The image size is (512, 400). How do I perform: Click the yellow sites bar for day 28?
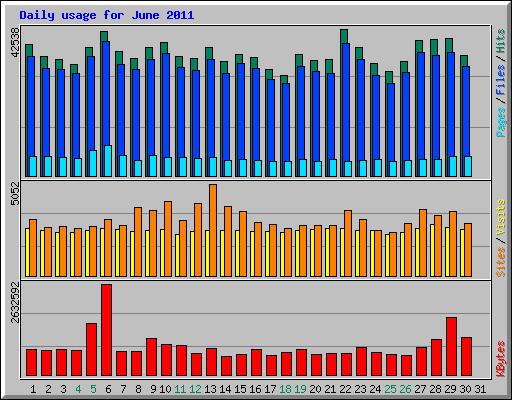[432, 250]
